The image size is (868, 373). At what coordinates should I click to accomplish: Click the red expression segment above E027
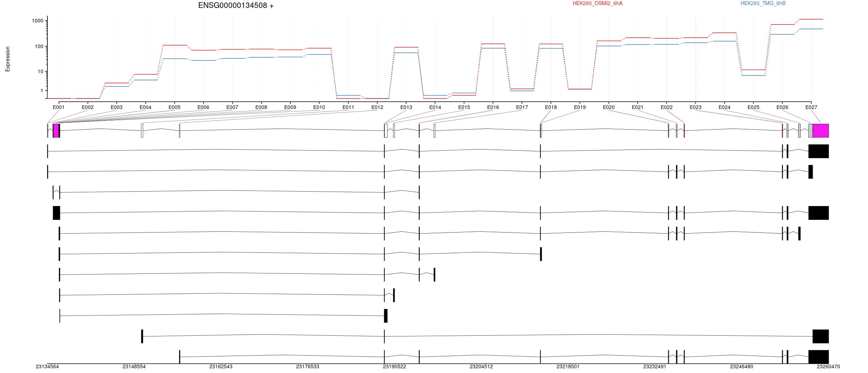[811, 19]
